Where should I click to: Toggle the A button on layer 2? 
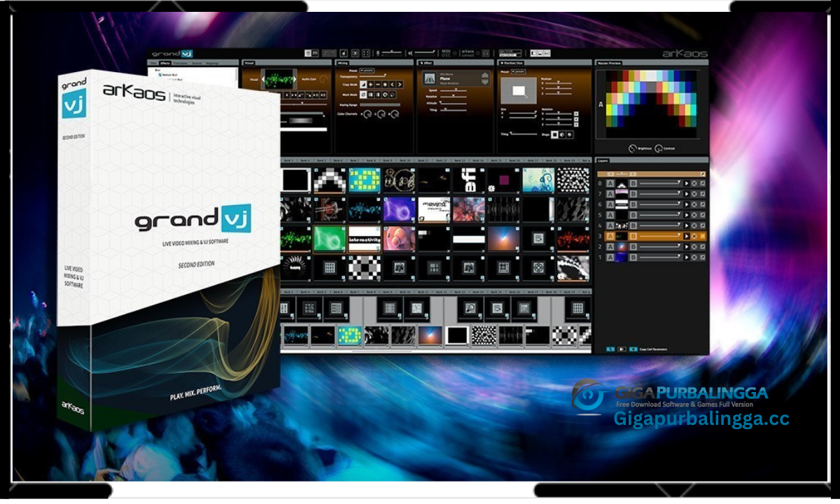tap(610, 247)
